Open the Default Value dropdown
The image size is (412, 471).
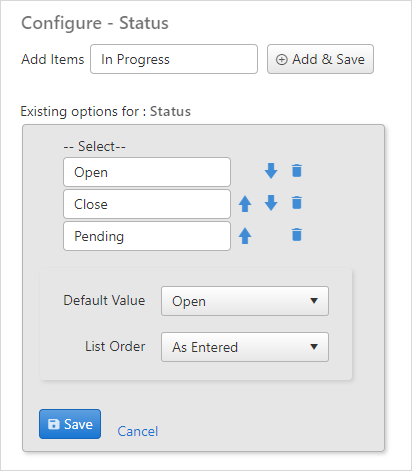click(x=245, y=301)
